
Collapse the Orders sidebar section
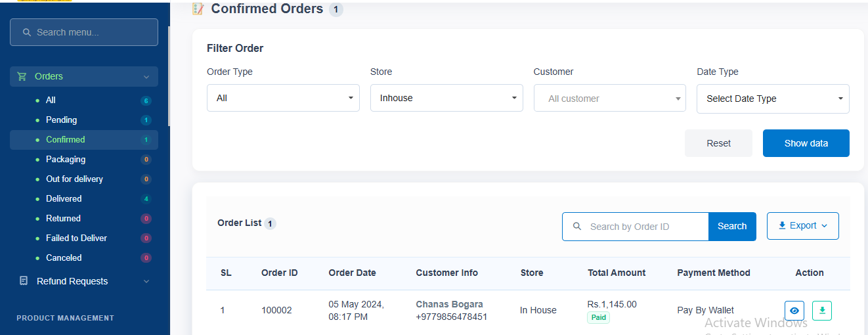click(x=146, y=77)
